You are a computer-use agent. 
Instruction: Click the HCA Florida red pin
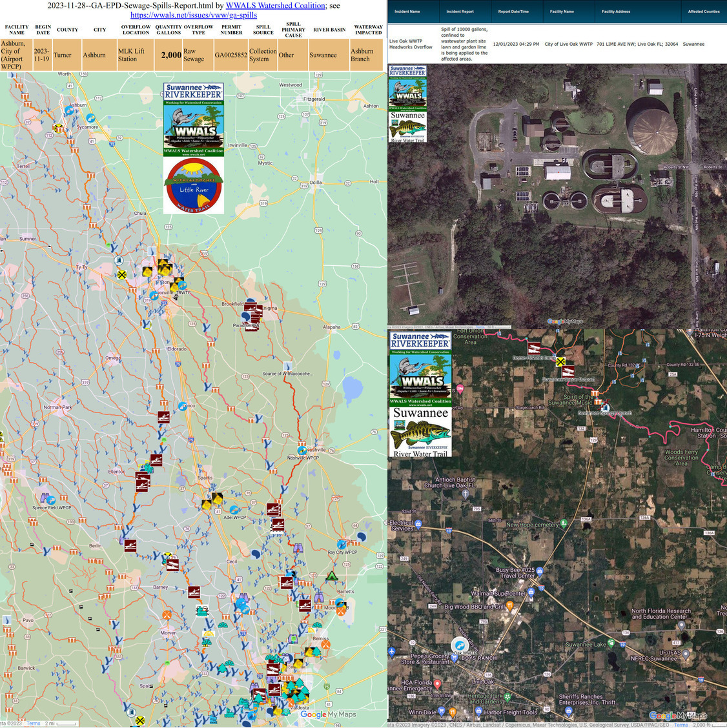pos(437,683)
